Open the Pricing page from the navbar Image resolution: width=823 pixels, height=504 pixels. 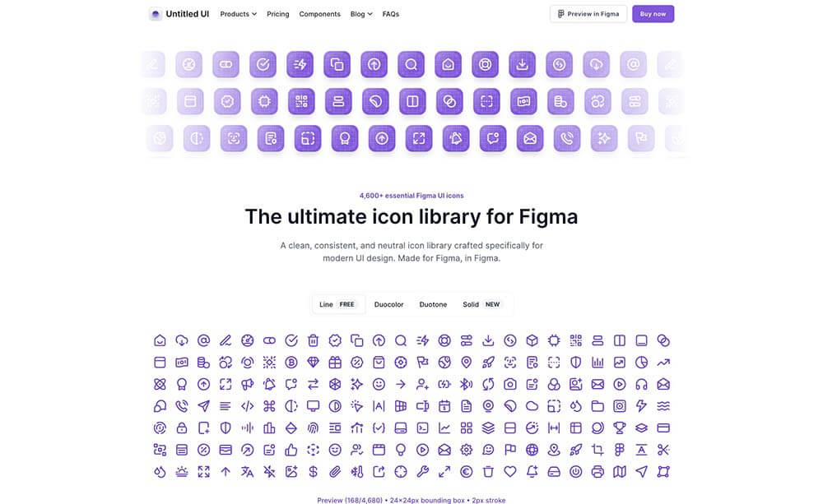click(x=278, y=13)
